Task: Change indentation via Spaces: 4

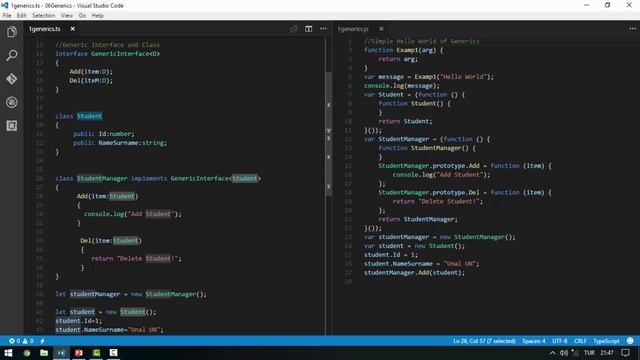Action: coord(534,341)
